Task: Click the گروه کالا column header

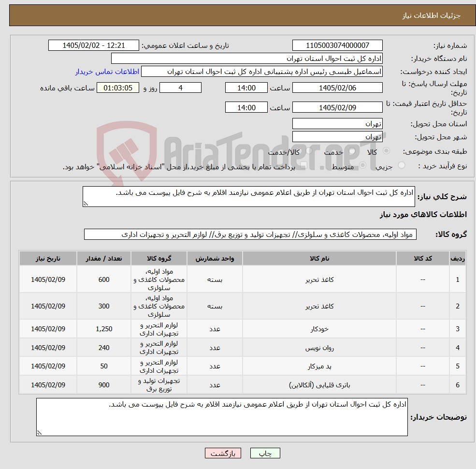Action: 159,259
